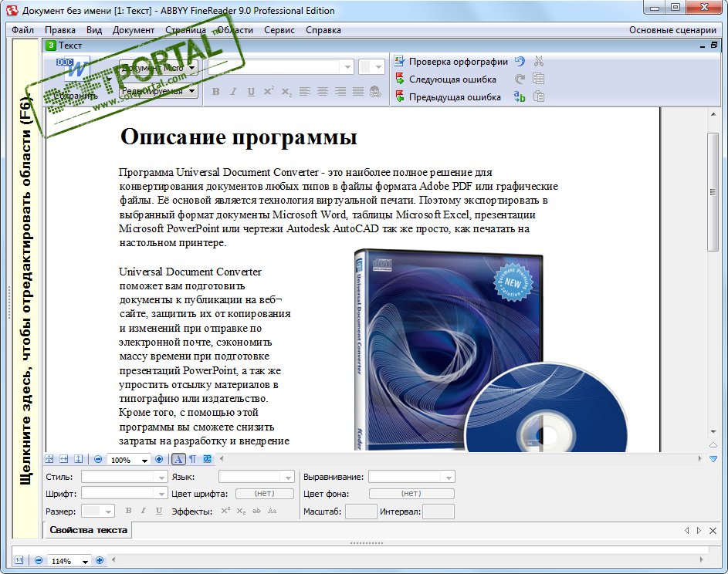Open the Файл menu
This screenshot has width=728, height=574.
pos(22,29)
